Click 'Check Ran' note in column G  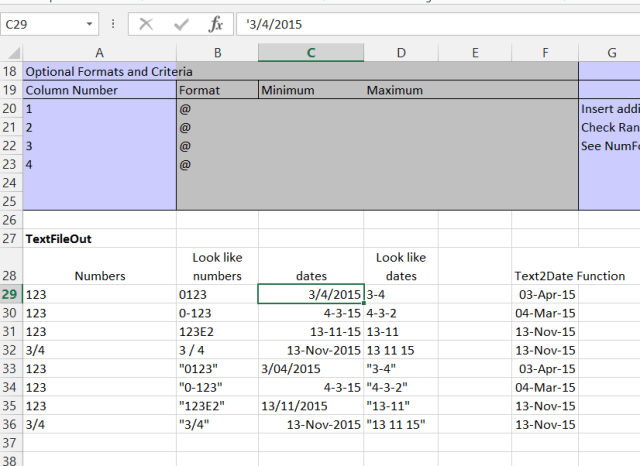coord(610,127)
